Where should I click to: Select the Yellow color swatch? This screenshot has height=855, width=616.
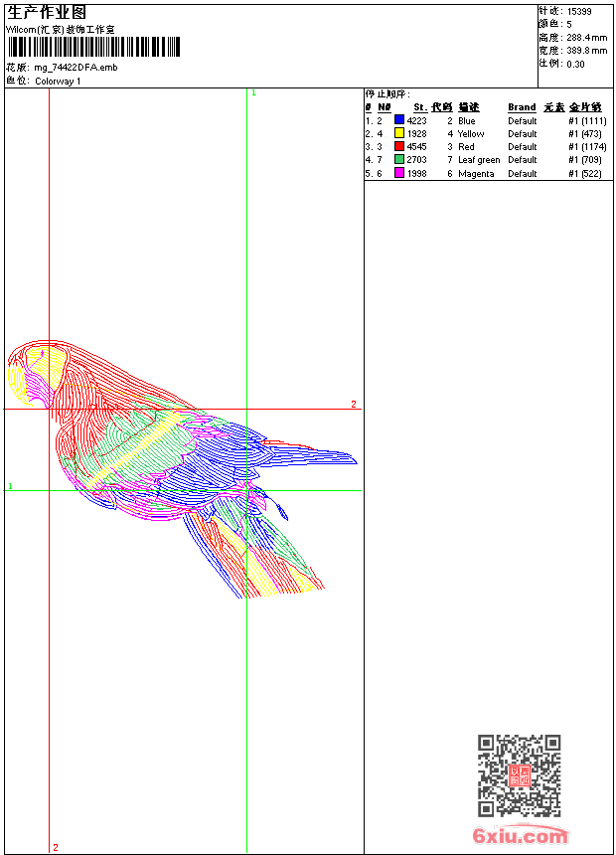click(x=399, y=133)
